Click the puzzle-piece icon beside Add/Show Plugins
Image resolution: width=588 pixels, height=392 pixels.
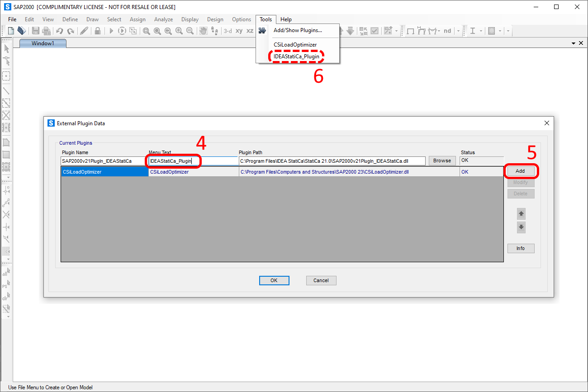pos(262,30)
